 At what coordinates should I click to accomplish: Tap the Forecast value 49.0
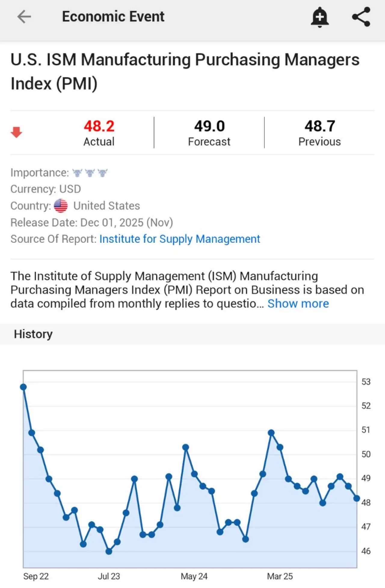pos(209,126)
